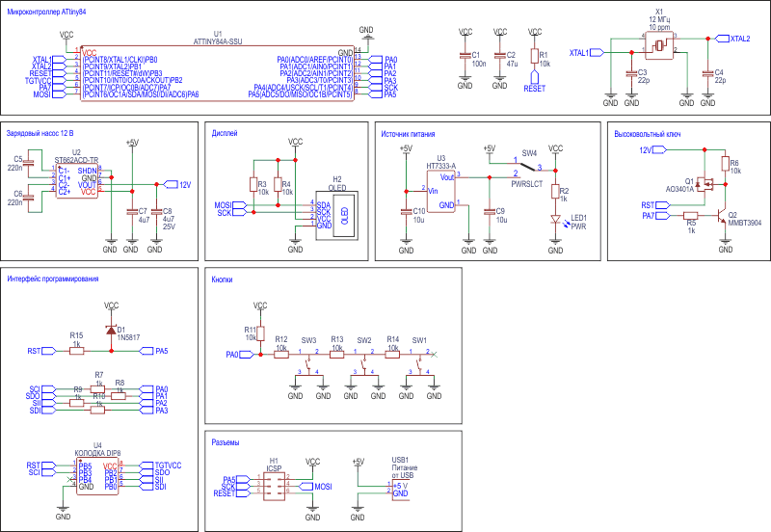Select the Q1 AO3401A MOSFET symbol
Viewport: 771px width, 532px height.
pos(705,184)
